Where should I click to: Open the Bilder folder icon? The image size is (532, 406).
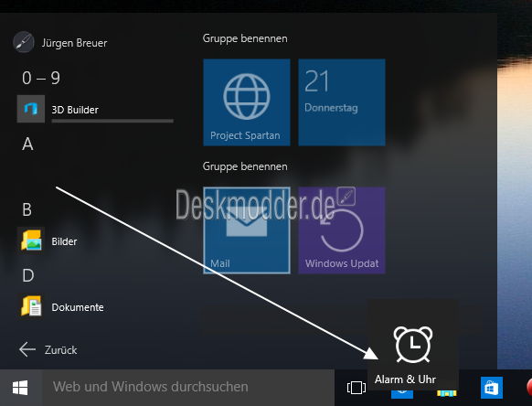click(31, 240)
